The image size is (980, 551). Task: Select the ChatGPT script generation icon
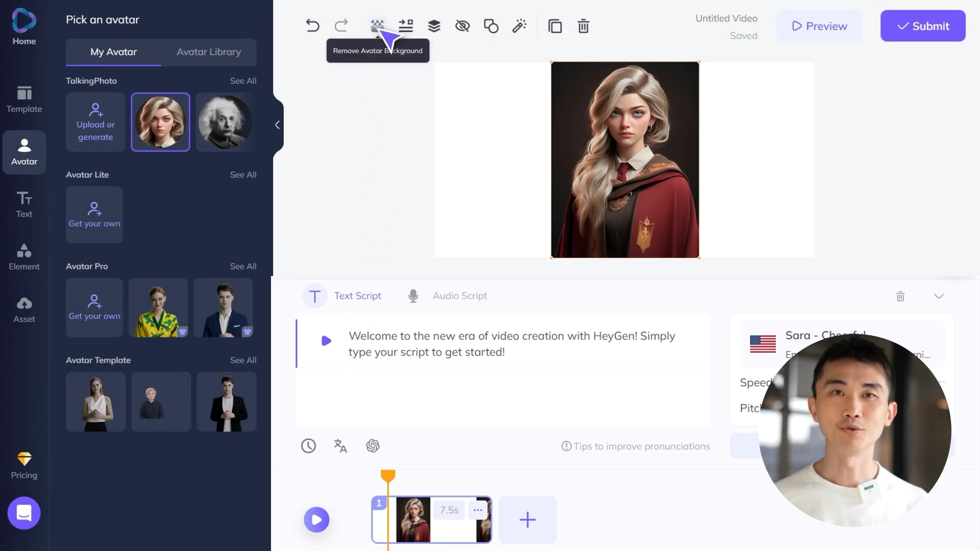(x=373, y=445)
